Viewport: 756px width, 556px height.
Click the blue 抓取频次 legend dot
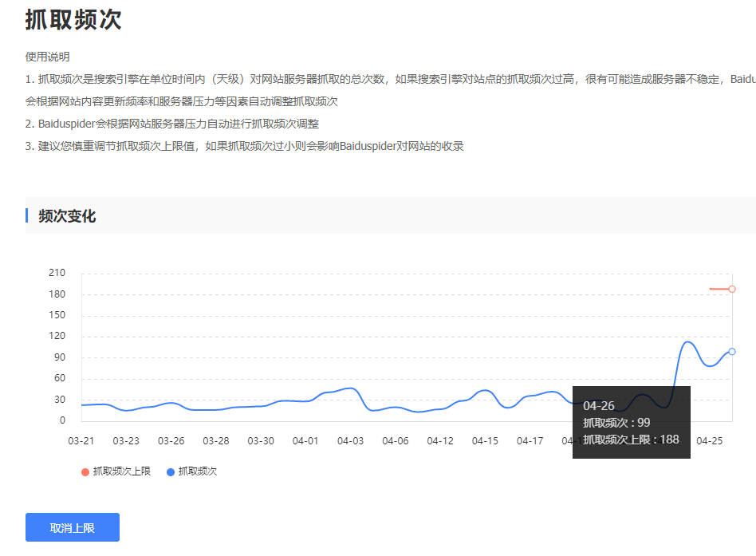171,472
